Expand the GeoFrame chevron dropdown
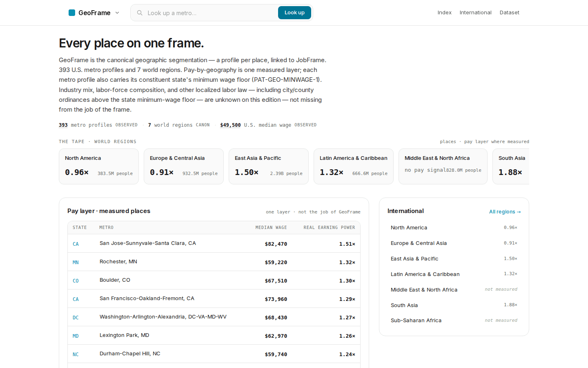This screenshot has height=368, width=588. coord(117,13)
